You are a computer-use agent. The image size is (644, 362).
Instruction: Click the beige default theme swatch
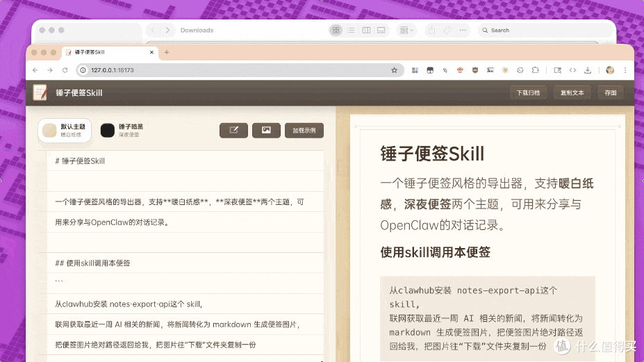point(49,130)
